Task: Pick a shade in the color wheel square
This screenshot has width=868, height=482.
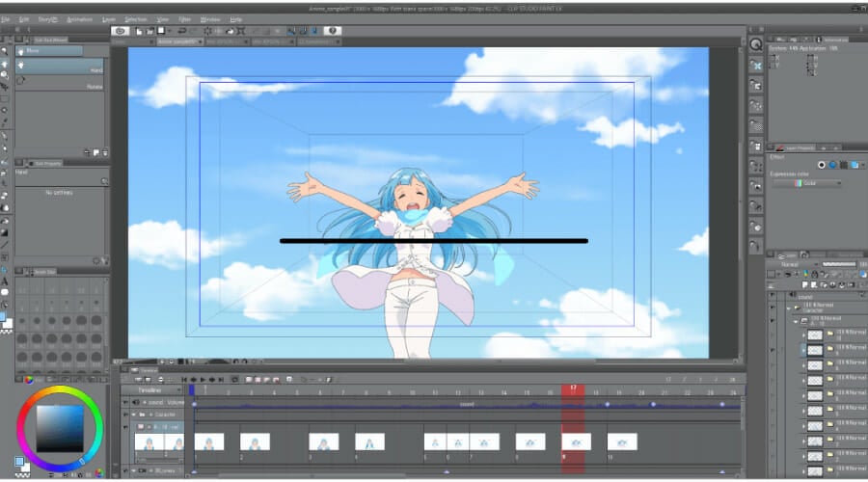Action: tap(60, 429)
